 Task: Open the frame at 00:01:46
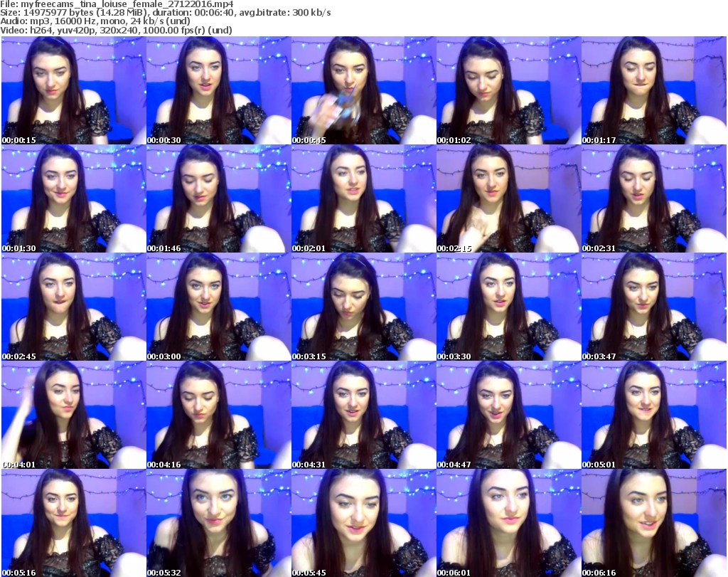(x=219, y=198)
